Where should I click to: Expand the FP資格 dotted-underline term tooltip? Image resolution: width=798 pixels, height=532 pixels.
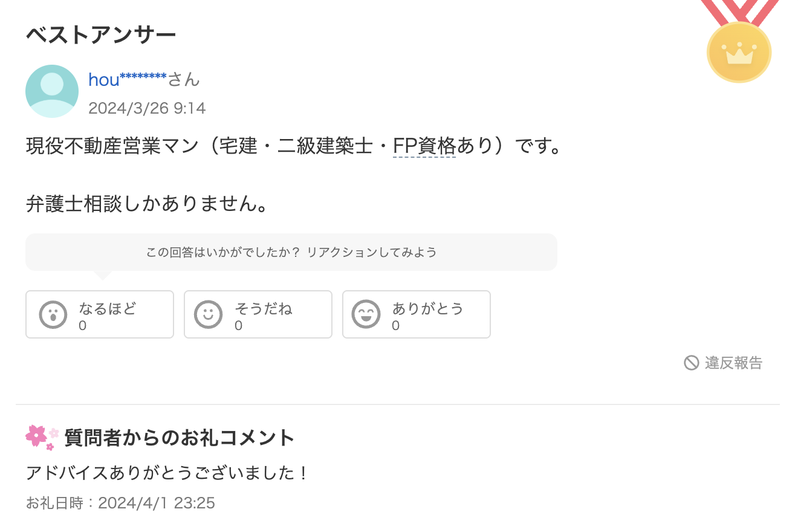(424, 146)
